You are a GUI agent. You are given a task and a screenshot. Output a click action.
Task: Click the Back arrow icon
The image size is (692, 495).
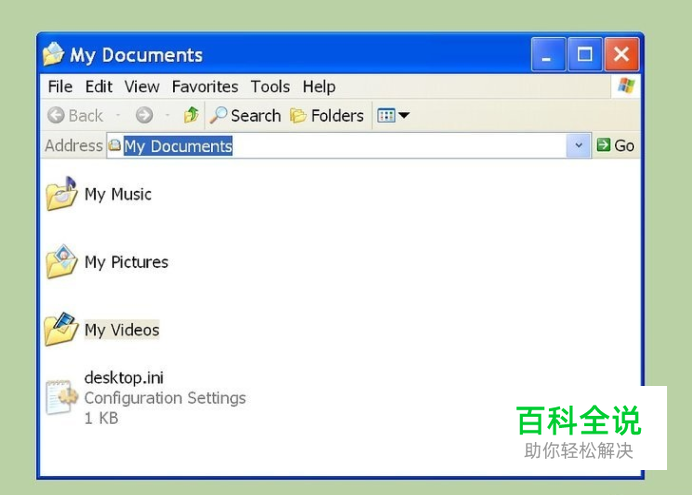click(56, 116)
